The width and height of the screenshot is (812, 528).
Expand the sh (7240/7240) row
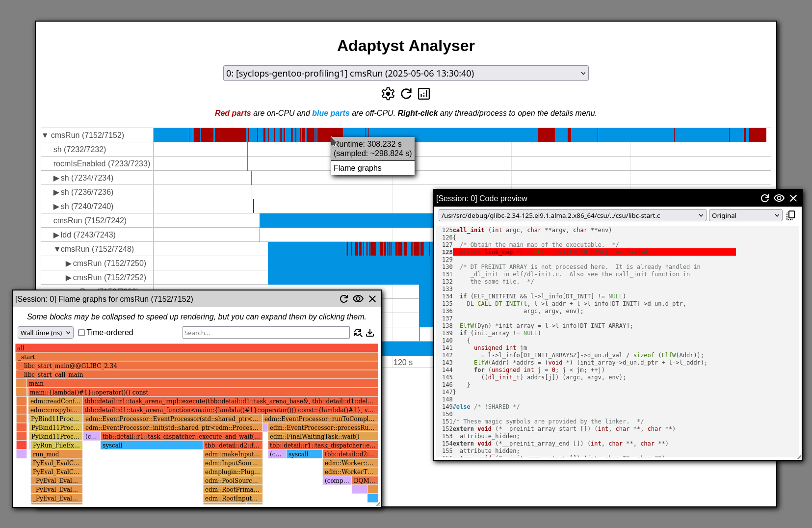(56, 206)
